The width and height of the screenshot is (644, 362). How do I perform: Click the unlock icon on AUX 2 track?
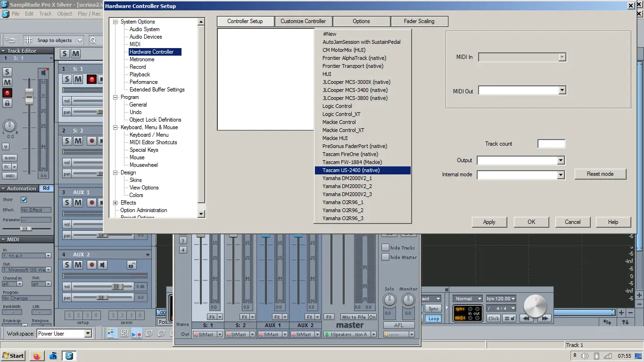click(132, 265)
